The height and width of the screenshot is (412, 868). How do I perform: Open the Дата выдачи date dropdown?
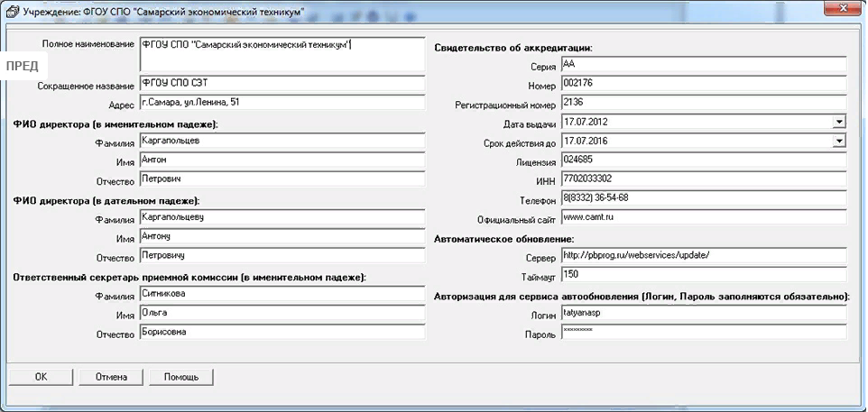point(838,122)
